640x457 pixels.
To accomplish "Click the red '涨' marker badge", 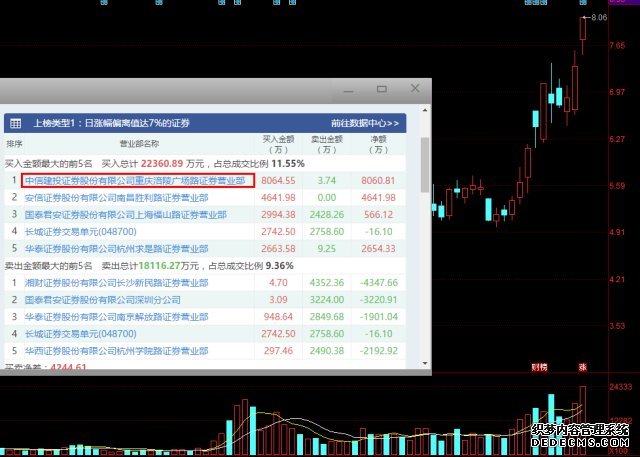I will 582,367.
